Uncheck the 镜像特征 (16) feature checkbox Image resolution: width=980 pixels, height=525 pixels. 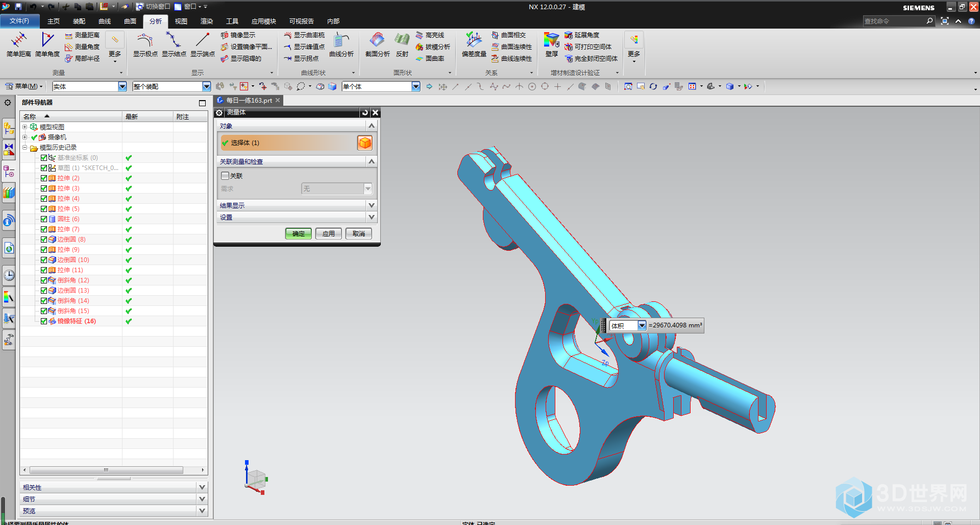pyautogui.click(x=44, y=321)
